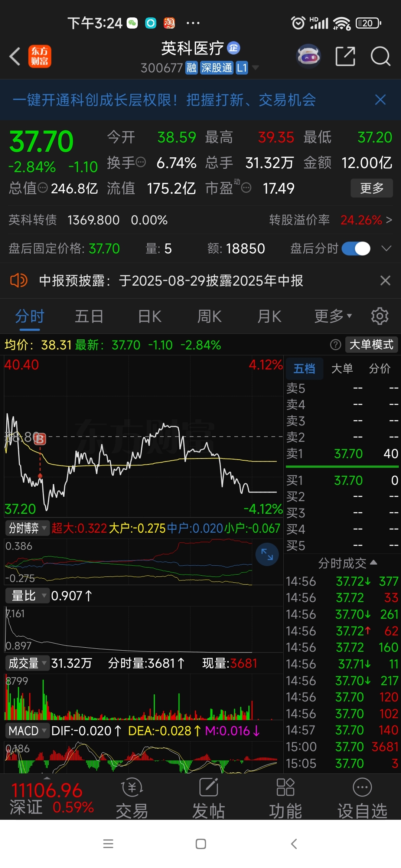Close the 科创成长层 promo banner
Image resolution: width=401 pixels, height=868 pixels.
[381, 100]
